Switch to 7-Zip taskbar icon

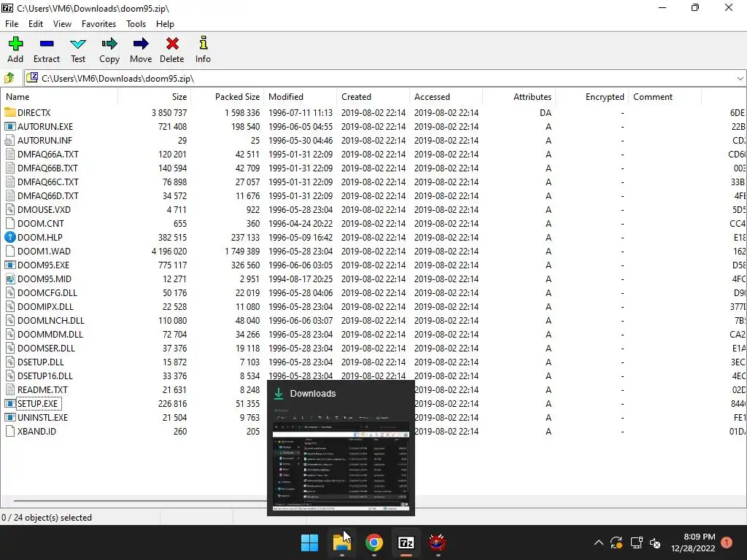[406, 542]
